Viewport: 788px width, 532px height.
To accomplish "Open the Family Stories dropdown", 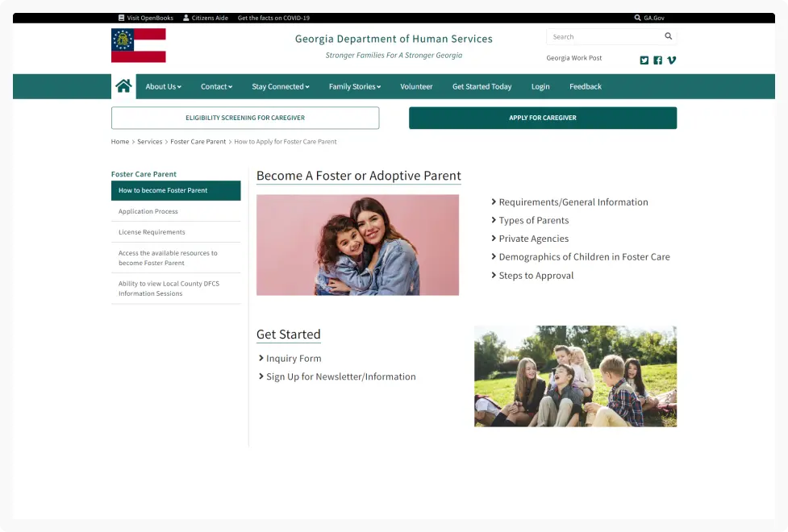I will [x=354, y=87].
